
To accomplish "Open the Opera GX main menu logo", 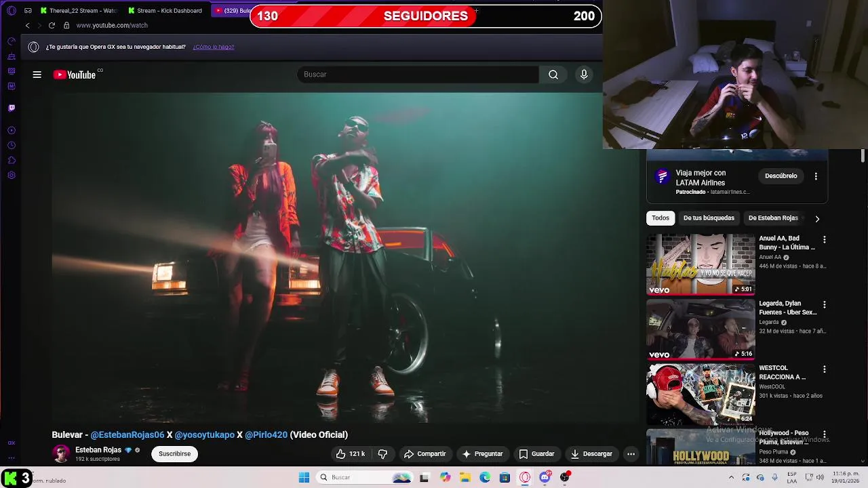I will pyautogui.click(x=11, y=11).
